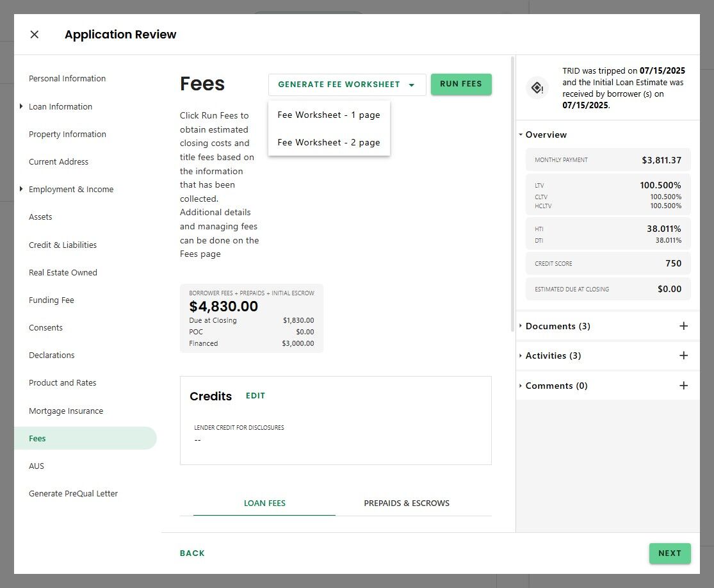Select Fee Worksheet - 1 page
714x588 pixels.
click(x=329, y=115)
